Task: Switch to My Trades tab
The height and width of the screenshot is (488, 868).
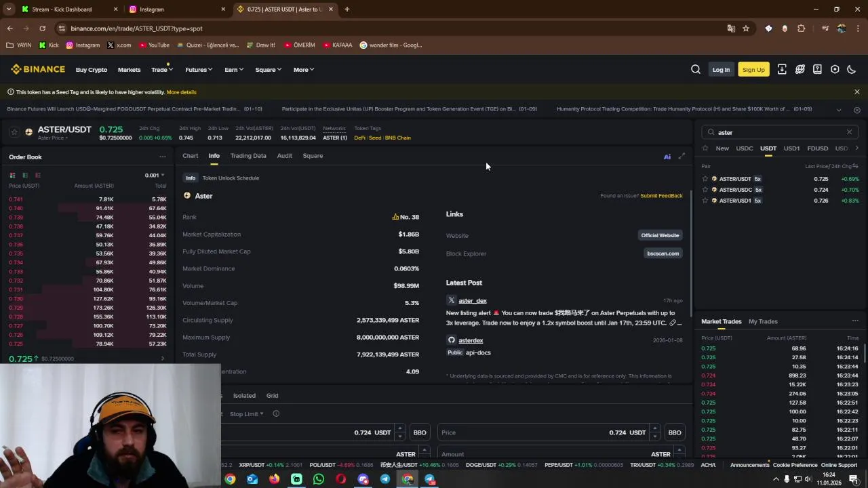Action: pyautogui.click(x=763, y=321)
